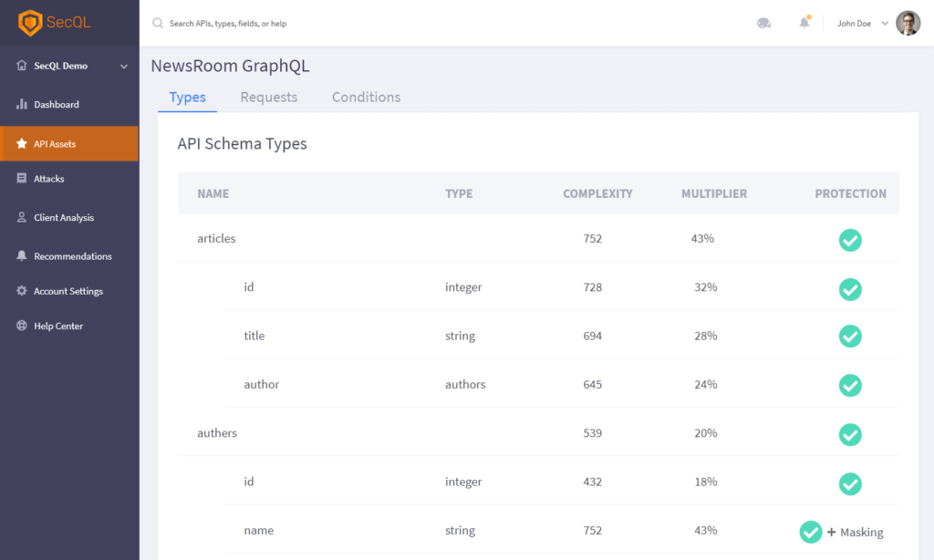Open the notifications bell in header
934x560 pixels.
tap(804, 23)
